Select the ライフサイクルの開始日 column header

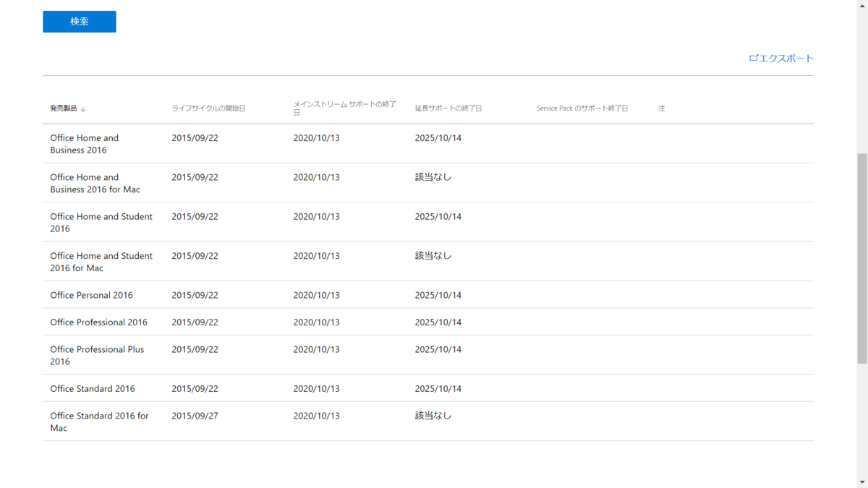click(208, 108)
